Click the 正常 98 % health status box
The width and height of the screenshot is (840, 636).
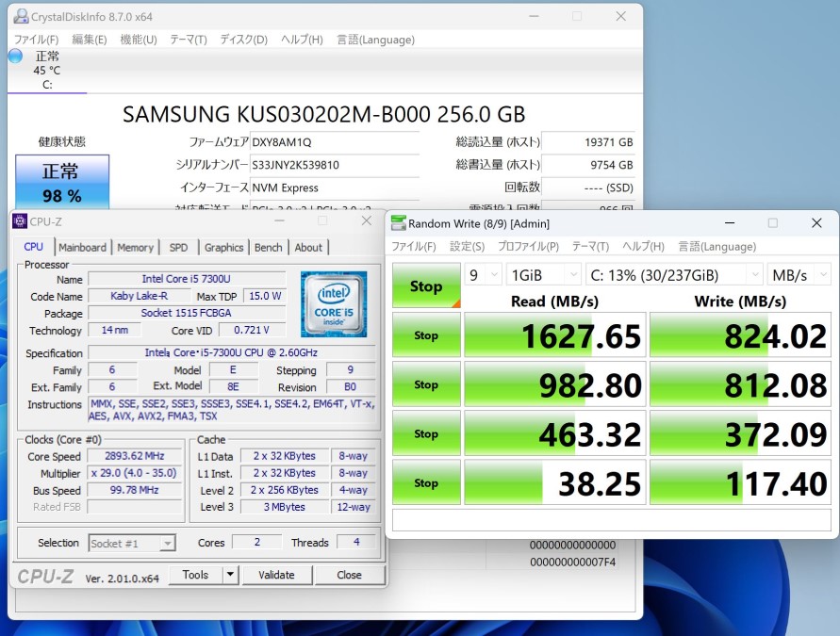62,182
